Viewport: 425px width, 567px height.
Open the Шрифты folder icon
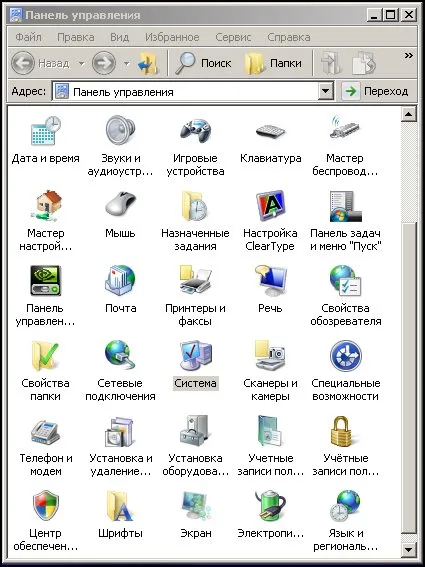[x=120, y=505]
